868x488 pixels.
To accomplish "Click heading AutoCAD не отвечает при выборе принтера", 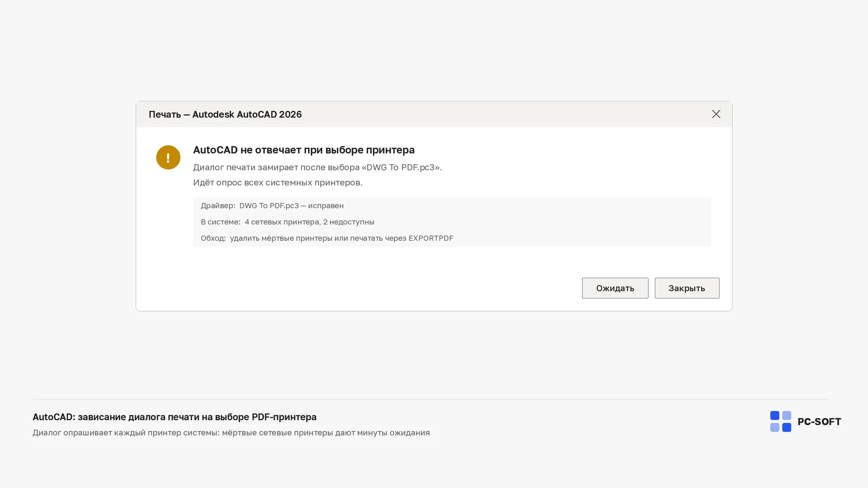I will (x=304, y=150).
